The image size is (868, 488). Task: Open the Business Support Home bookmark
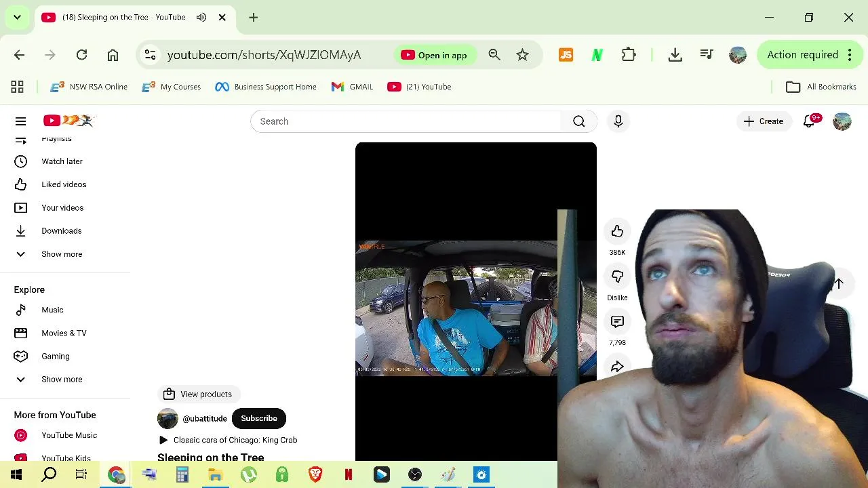pyautogui.click(x=266, y=87)
